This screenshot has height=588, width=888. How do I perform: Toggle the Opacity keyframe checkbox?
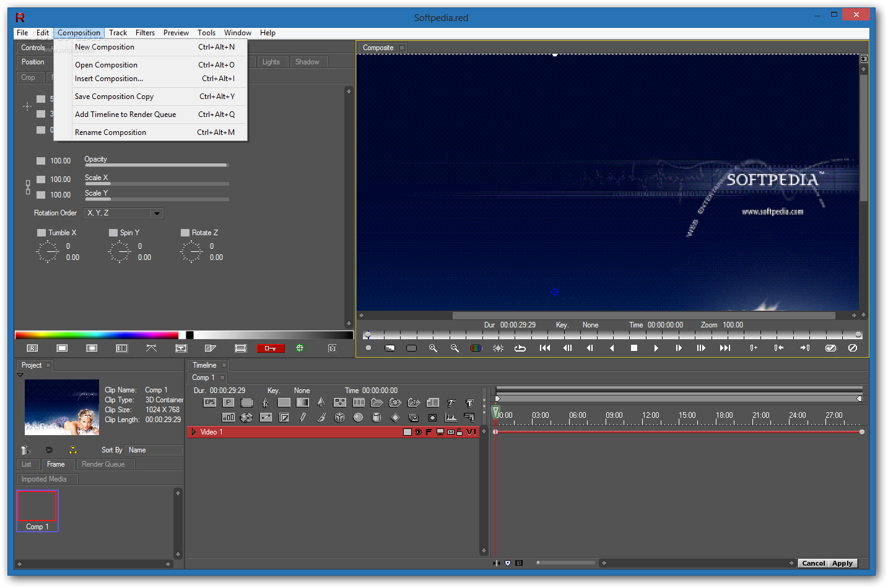click(x=41, y=161)
